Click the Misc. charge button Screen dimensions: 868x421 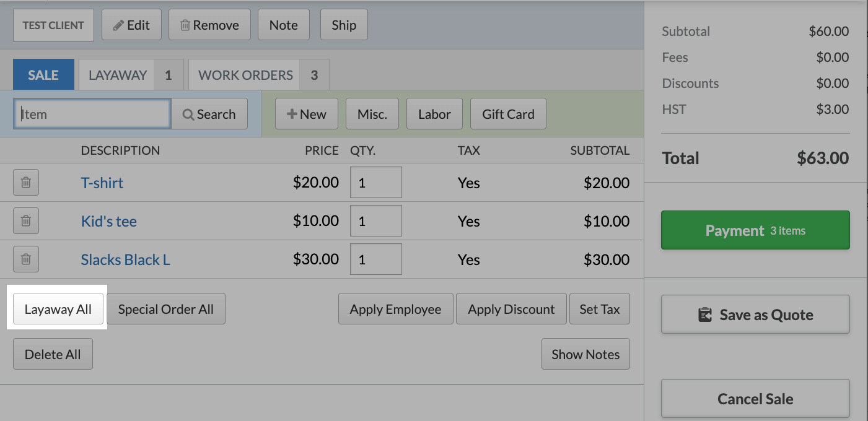tap(372, 114)
